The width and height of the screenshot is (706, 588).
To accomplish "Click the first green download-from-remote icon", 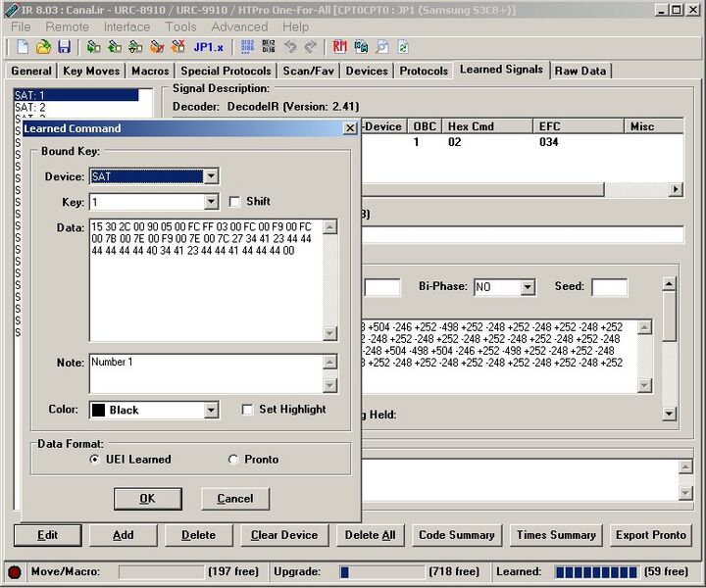I will (x=93, y=47).
